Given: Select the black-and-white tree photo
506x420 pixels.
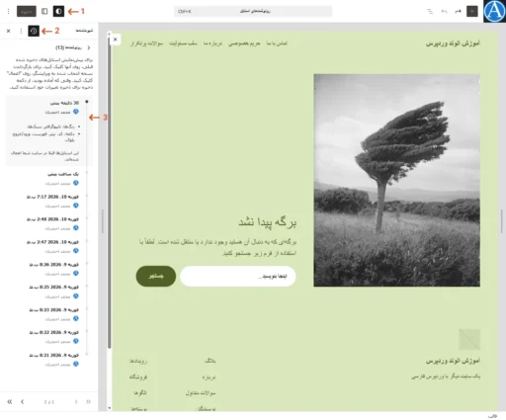Looking at the screenshot, I should coord(396,180).
